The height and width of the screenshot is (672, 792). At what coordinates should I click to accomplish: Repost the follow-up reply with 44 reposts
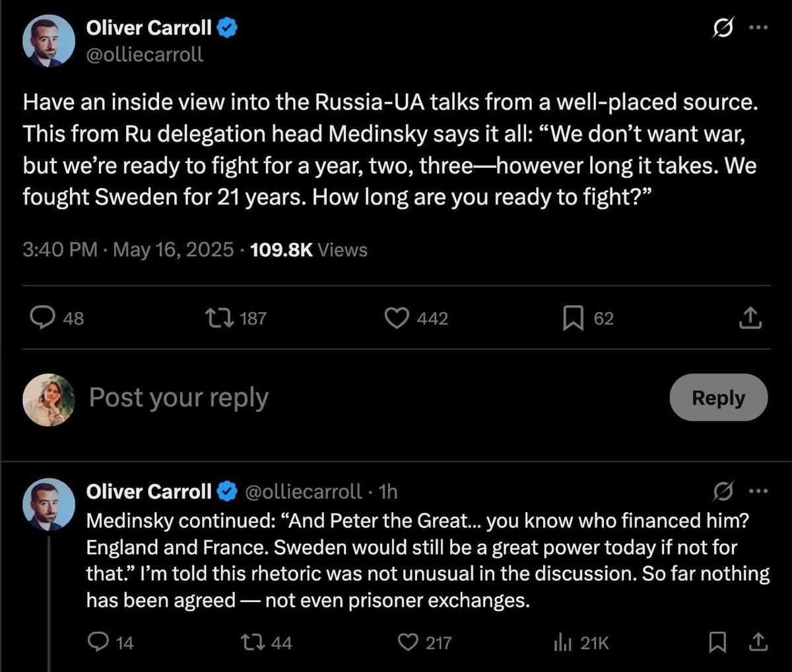pyautogui.click(x=251, y=642)
